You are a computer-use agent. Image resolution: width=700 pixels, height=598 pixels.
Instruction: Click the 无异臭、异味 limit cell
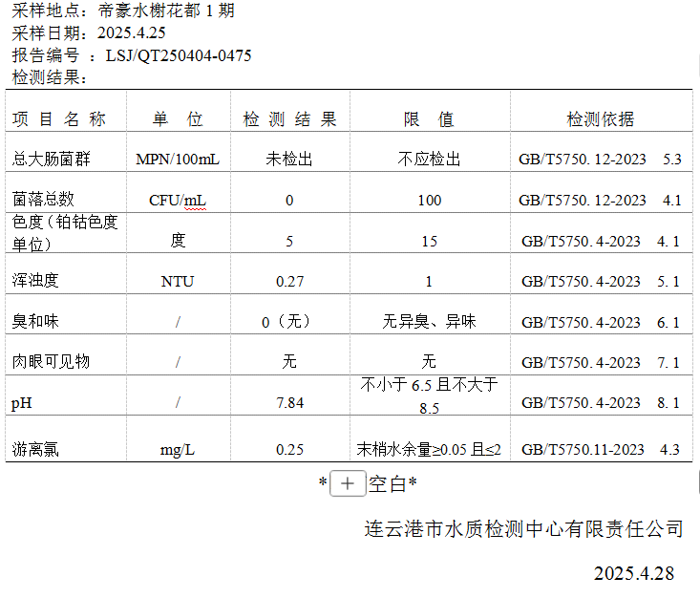[429, 322]
